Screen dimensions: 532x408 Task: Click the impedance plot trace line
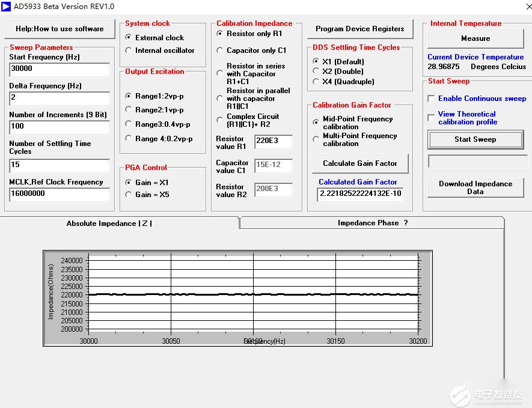click(254, 294)
